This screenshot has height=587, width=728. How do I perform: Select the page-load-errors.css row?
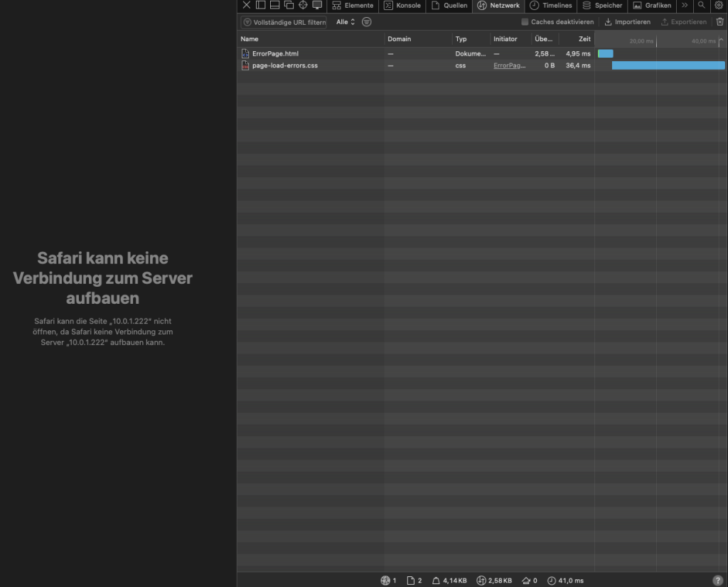click(x=483, y=65)
